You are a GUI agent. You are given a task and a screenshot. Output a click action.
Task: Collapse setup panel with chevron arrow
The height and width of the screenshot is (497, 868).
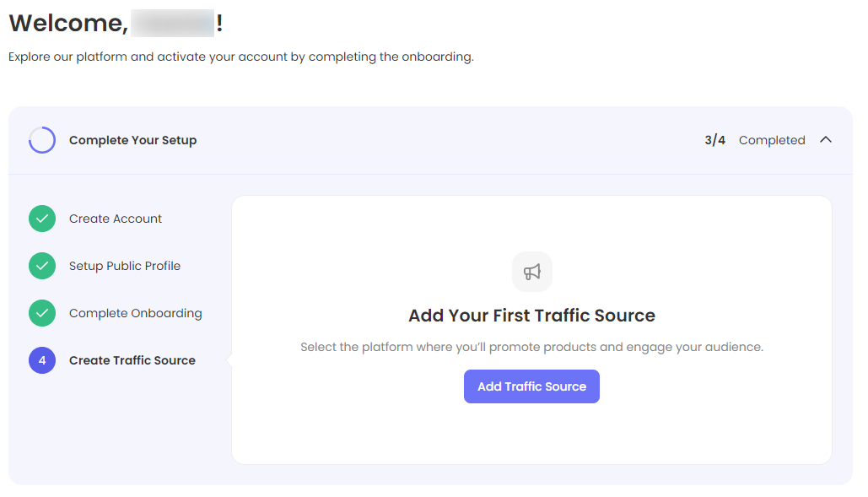pyautogui.click(x=826, y=140)
